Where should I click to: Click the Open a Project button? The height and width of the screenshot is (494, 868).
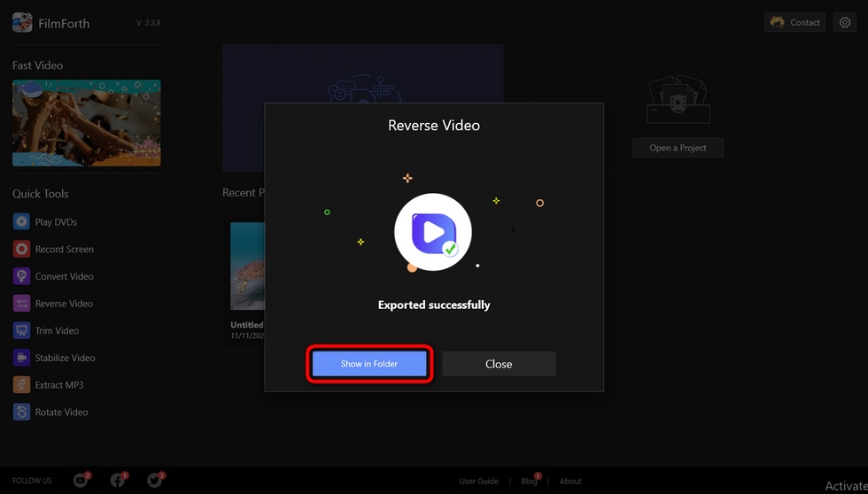point(678,148)
